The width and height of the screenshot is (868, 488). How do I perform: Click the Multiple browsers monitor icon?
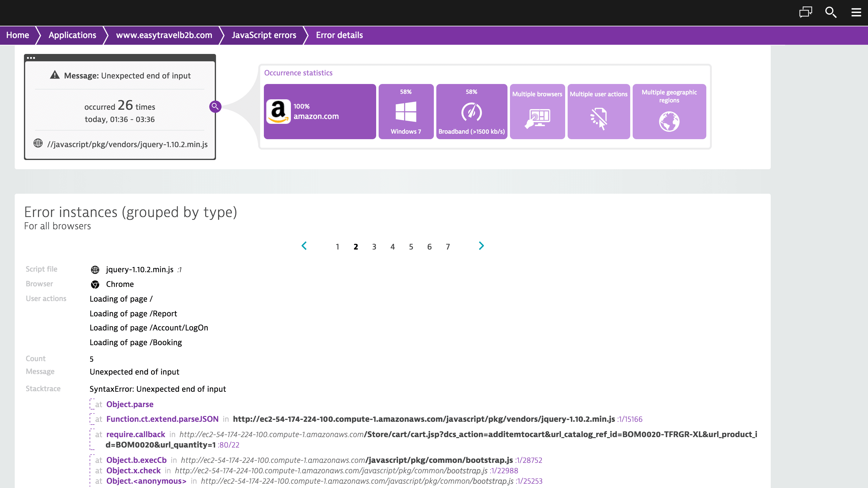[537, 118]
